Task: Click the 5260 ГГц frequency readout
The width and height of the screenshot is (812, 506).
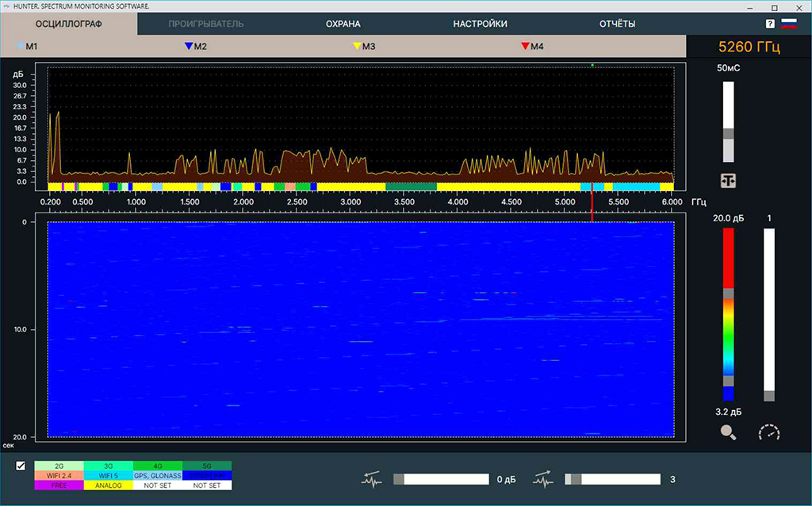Action: point(749,47)
